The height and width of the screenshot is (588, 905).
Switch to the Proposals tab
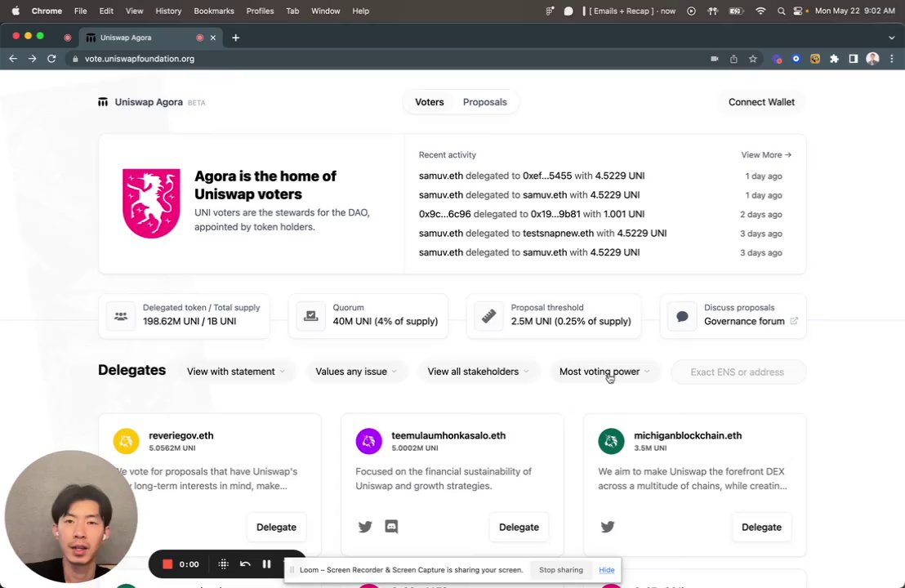point(485,102)
